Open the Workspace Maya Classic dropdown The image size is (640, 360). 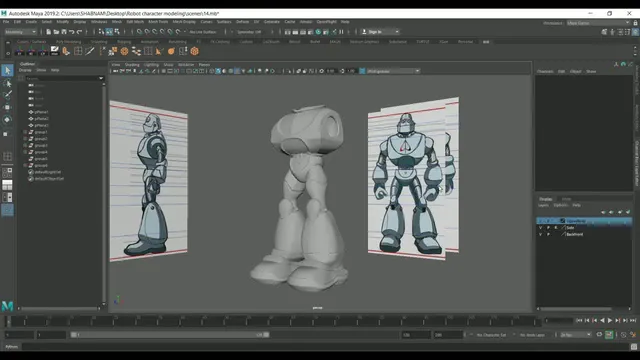[598, 23]
